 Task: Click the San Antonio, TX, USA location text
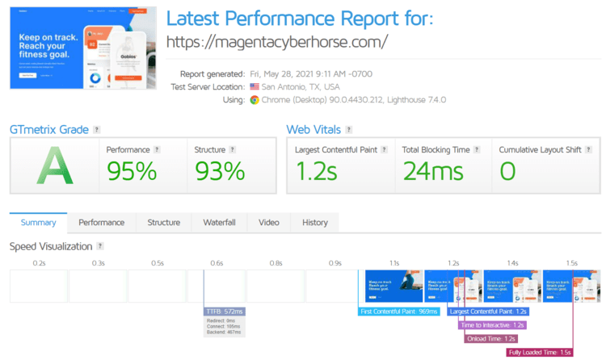[x=301, y=87]
